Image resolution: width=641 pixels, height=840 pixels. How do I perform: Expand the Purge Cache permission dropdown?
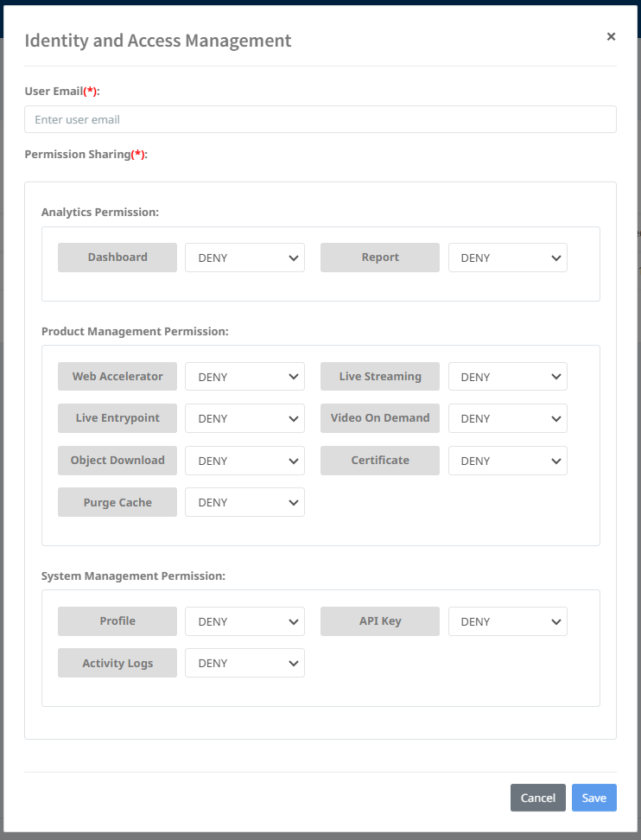pos(244,502)
